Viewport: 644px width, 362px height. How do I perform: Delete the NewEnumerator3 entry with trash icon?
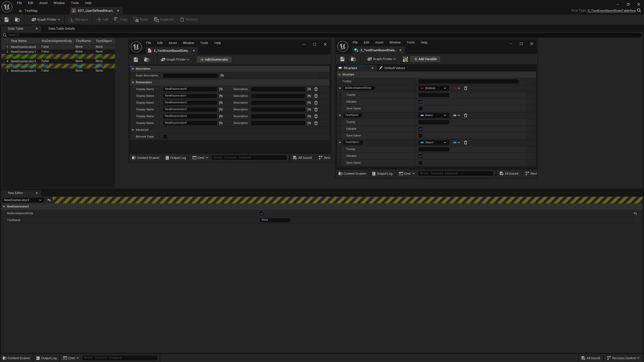pos(316,110)
